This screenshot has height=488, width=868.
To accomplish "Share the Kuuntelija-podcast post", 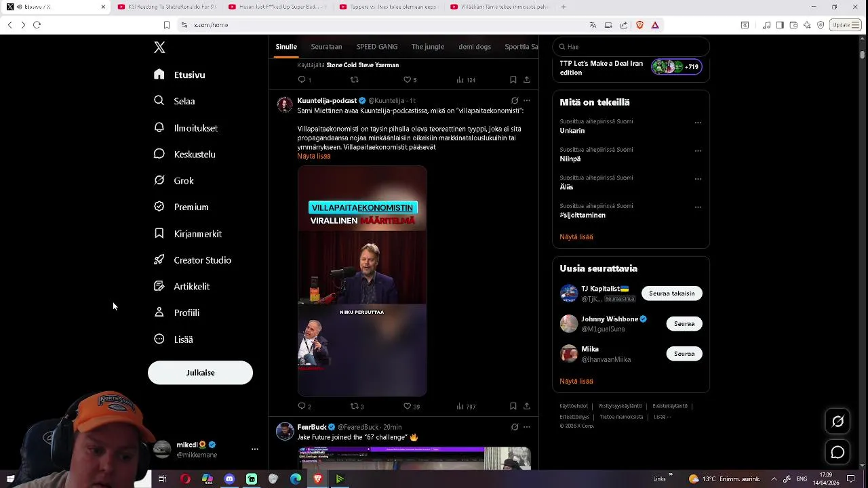I will pyautogui.click(x=527, y=407).
